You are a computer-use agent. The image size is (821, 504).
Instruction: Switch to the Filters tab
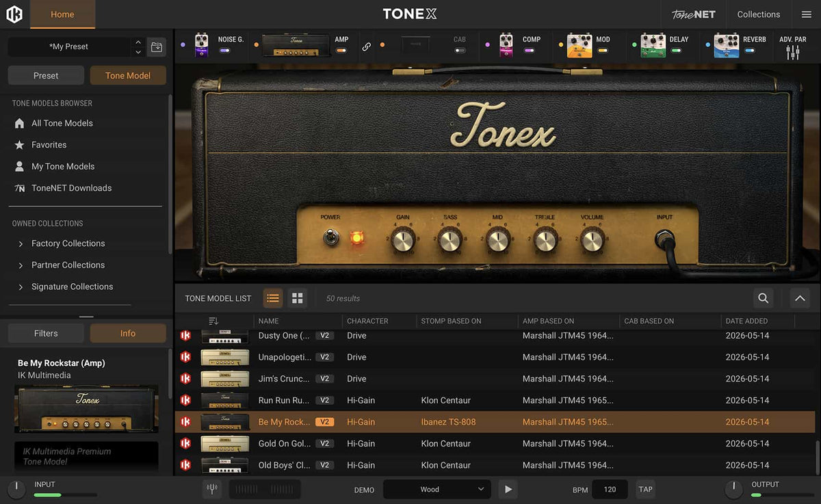[46, 333]
